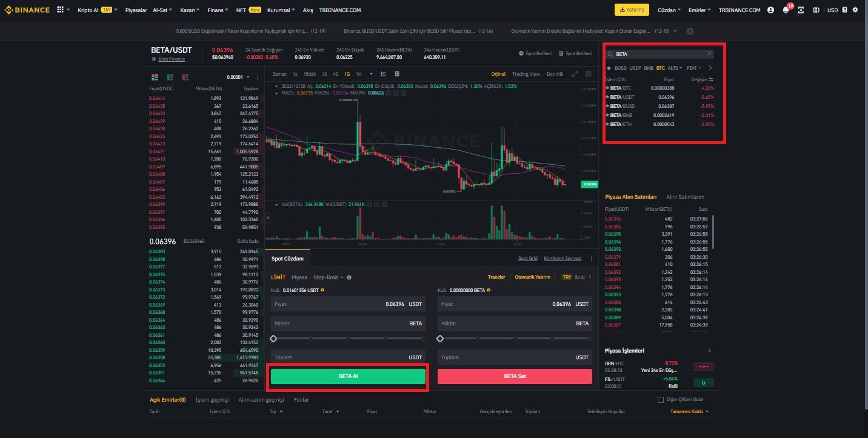Open the chart layout grid icon beside indicators

pyautogui.click(x=396, y=74)
